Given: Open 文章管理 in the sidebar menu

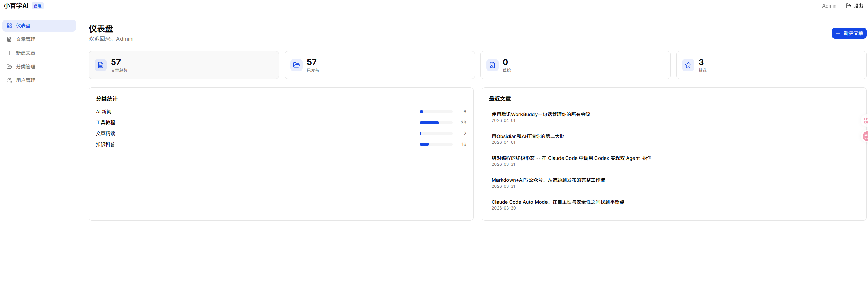Looking at the screenshot, I should coord(26,39).
